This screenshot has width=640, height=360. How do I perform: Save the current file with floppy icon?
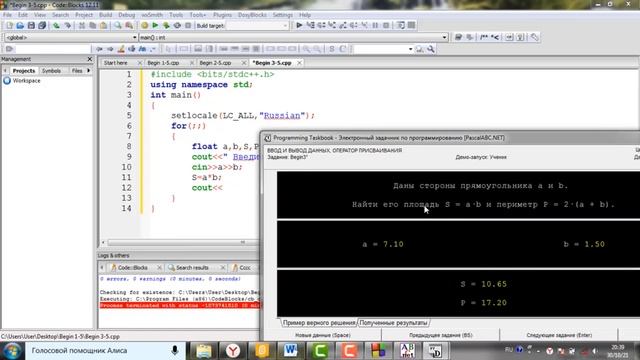[31, 25]
